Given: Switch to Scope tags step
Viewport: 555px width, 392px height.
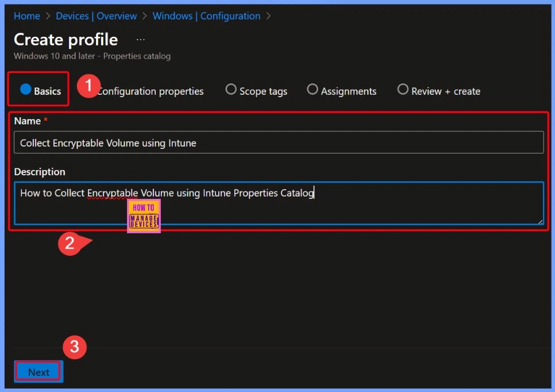Looking at the screenshot, I should 256,91.
